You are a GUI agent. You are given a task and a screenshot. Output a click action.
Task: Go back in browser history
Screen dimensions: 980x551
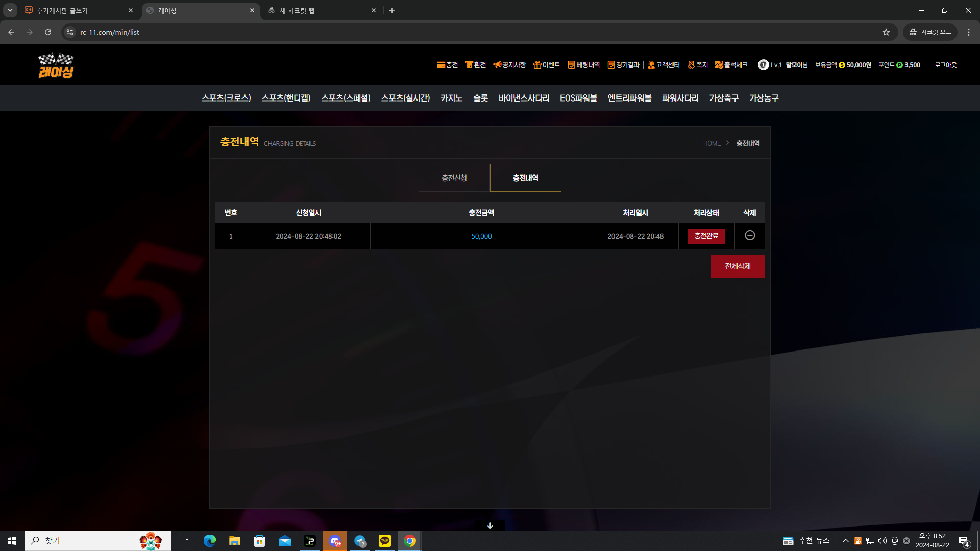pos(11,32)
